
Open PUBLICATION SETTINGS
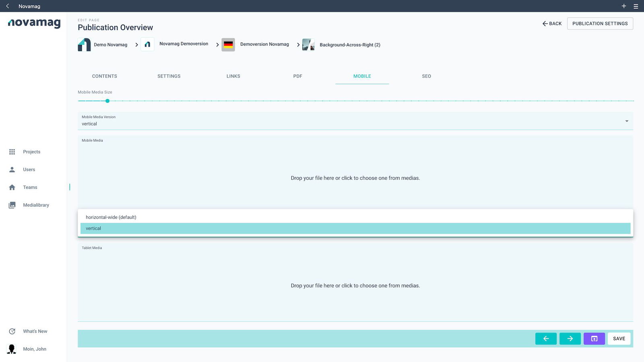click(x=600, y=24)
